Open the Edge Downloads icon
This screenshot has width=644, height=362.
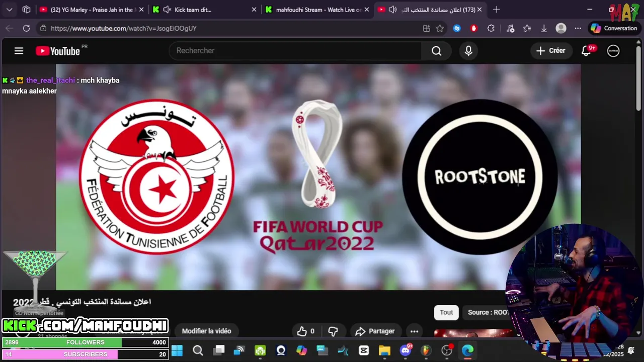544,29
